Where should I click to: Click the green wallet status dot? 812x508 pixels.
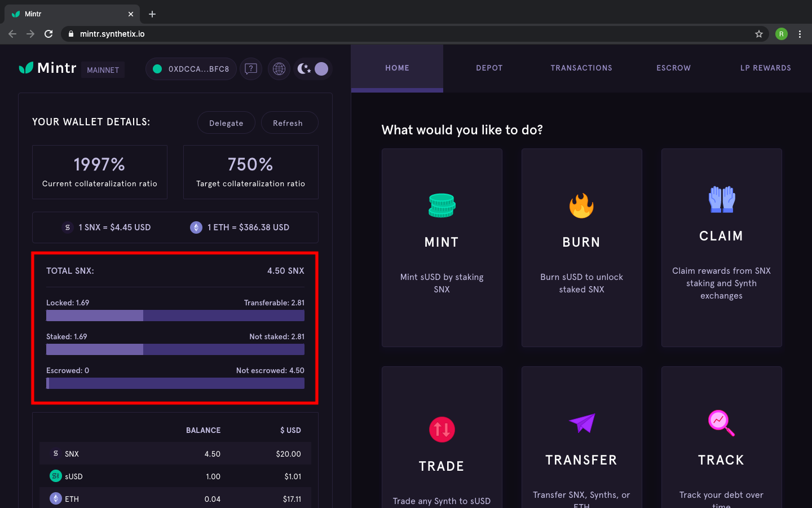157,69
